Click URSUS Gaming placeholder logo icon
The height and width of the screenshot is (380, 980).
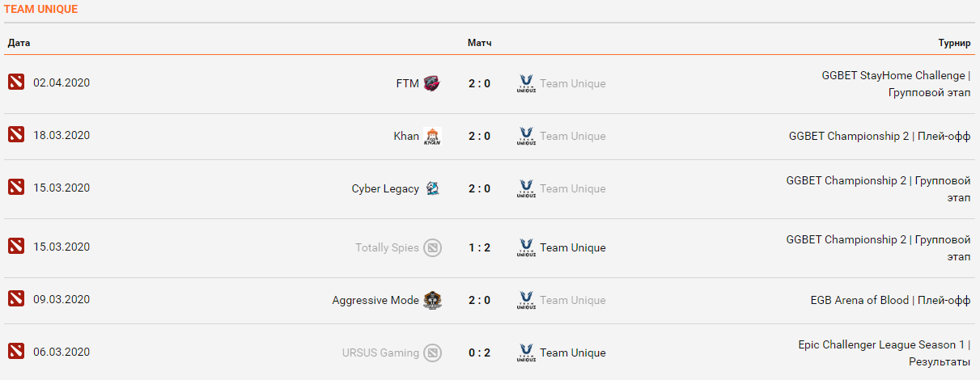(432, 353)
